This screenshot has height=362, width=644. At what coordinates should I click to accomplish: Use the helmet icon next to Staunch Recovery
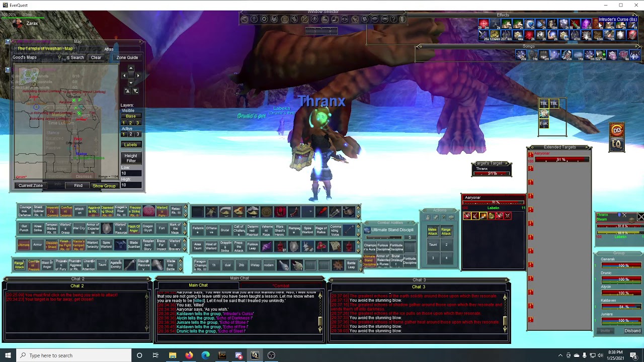pyautogui.click(x=156, y=264)
